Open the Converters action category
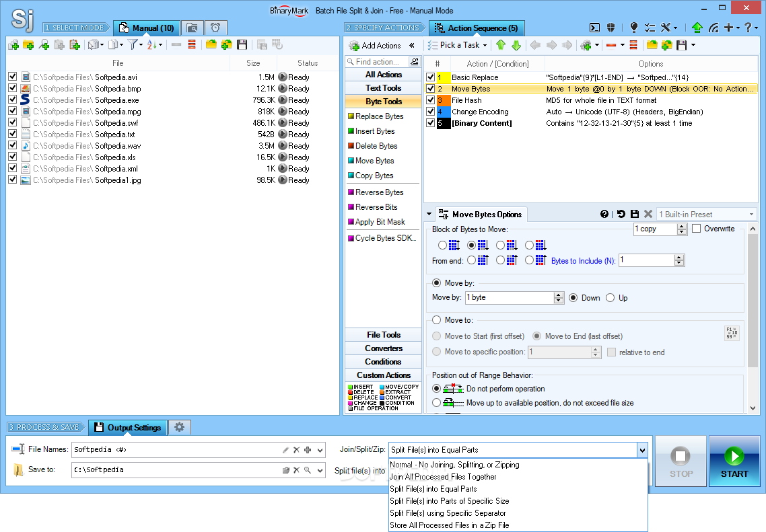This screenshot has width=766, height=532. 384,348
